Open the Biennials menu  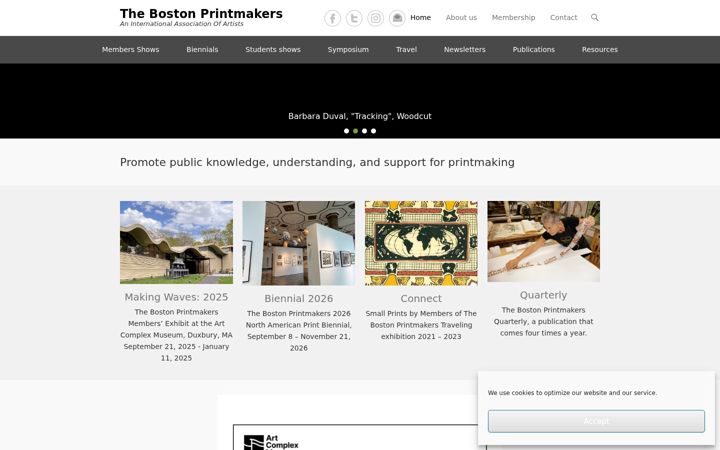pyautogui.click(x=202, y=50)
